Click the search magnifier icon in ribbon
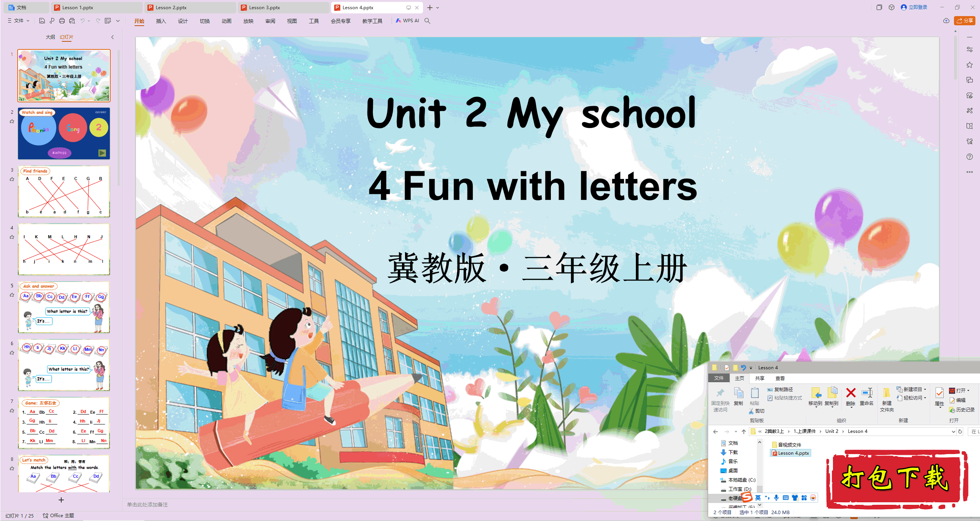The height and width of the screenshot is (521, 980). [428, 21]
